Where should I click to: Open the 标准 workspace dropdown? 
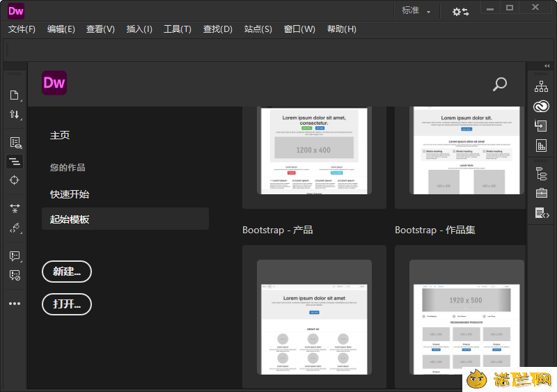pyautogui.click(x=416, y=11)
